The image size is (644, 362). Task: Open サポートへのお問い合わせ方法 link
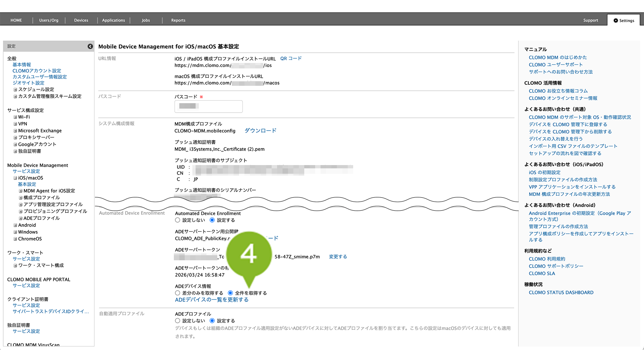tap(561, 72)
